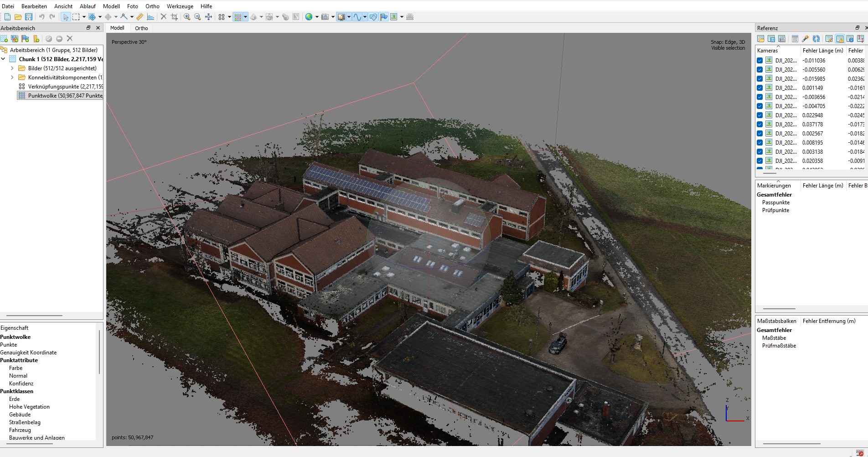
Task: Expand the Bilder folder tree node
Action: [12, 68]
